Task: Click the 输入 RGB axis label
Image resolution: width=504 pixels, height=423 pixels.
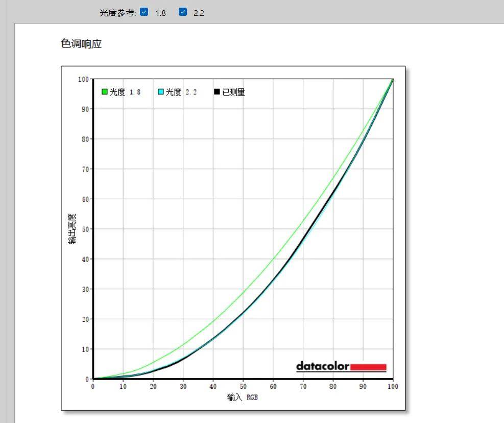Action: pyautogui.click(x=243, y=397)
